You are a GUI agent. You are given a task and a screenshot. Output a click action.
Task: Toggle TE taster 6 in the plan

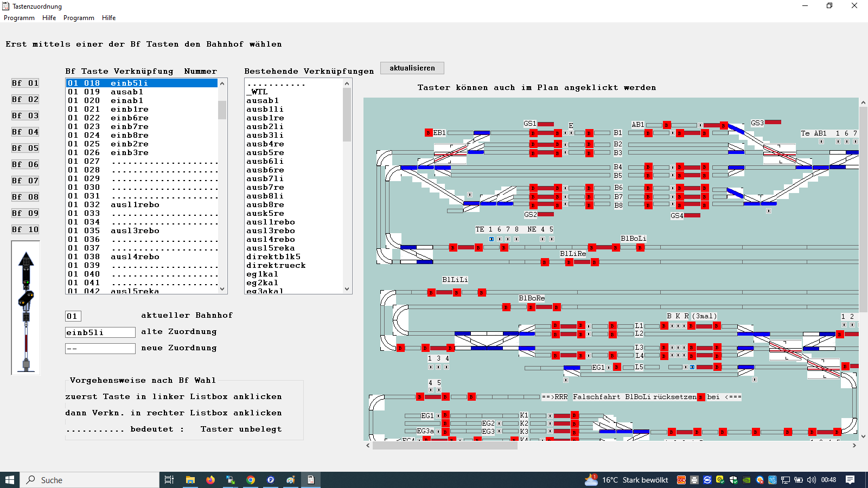tap(500, 239)
